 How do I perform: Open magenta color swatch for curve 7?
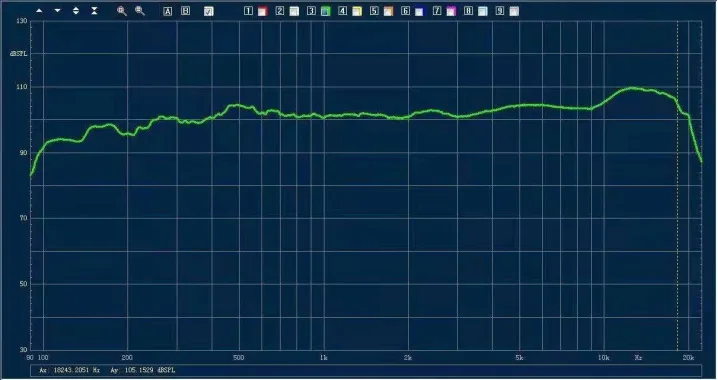tap(451, 11)
